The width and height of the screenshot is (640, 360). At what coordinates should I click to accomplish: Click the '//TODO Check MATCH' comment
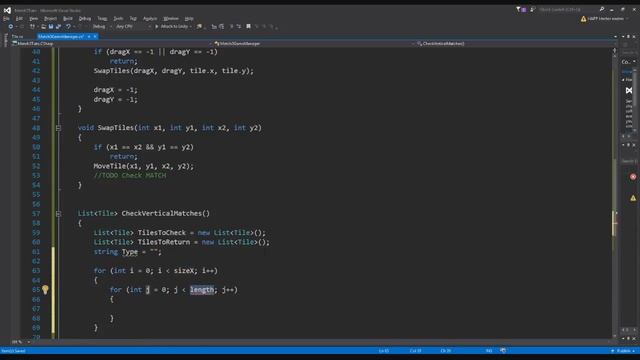pos(130,176)
